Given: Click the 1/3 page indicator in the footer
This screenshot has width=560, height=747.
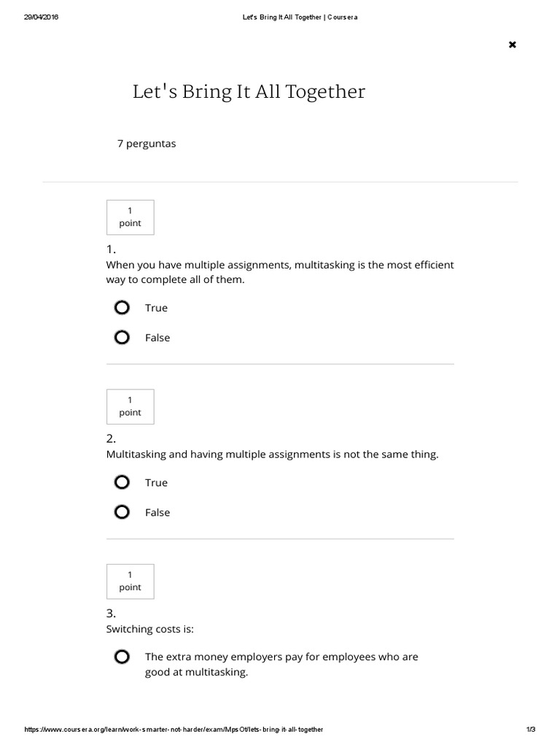Looking at the screenshot, I should point(530,729).
